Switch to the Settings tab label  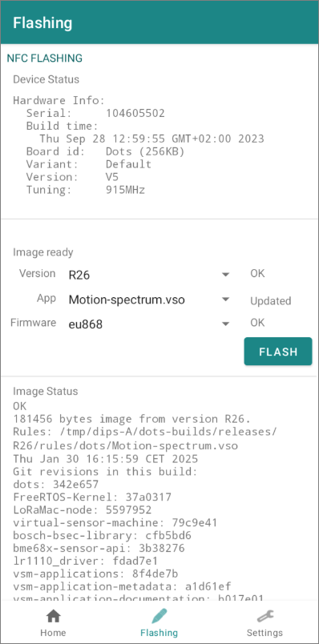tap(264, 632)
